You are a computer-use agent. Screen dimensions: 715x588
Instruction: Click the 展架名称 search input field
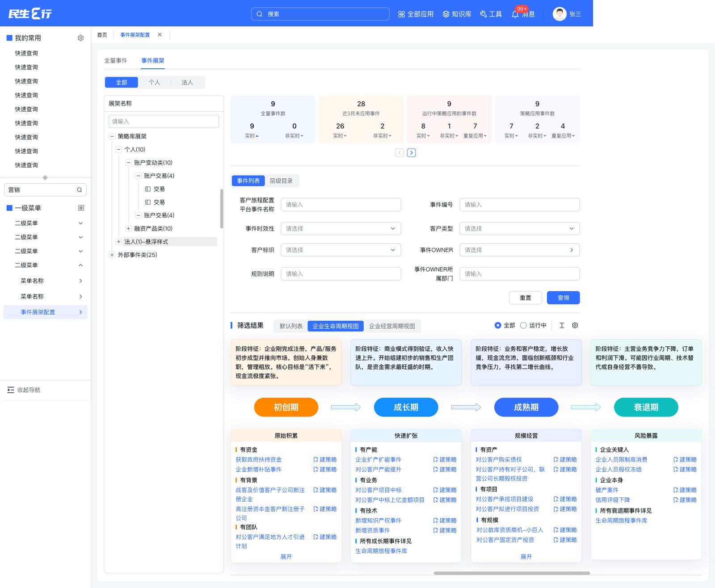pyautogui.click(x=164, y=122)
